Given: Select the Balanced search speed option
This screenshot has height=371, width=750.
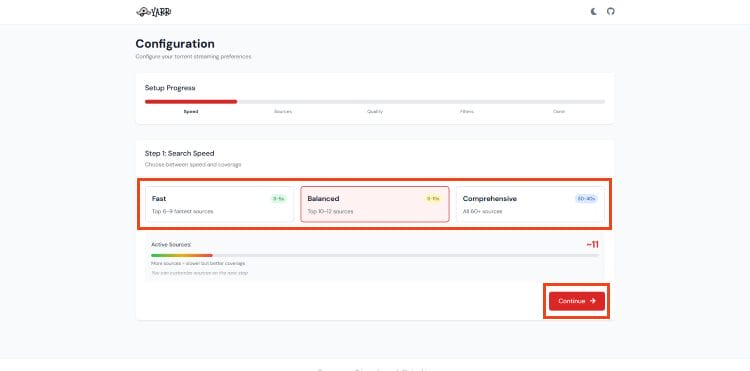Looking at the screenshot, I should (375, 204).
